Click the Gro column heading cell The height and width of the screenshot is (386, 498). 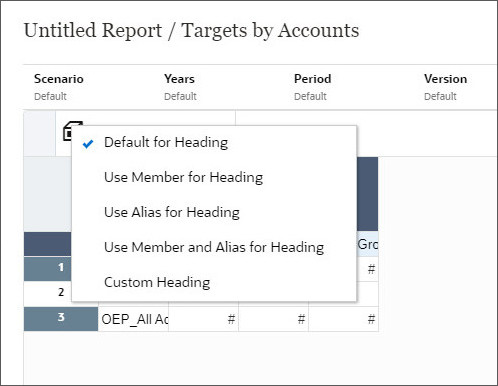(x=367, y=244)
